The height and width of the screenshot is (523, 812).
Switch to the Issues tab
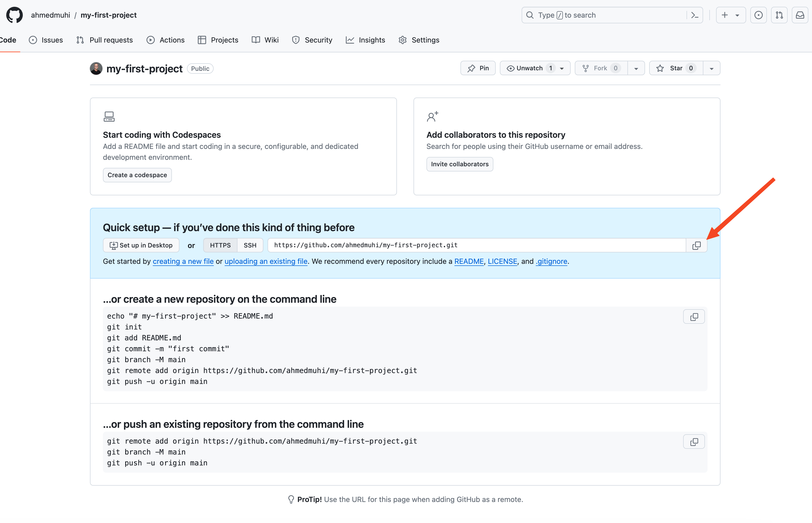coord(46,40)
